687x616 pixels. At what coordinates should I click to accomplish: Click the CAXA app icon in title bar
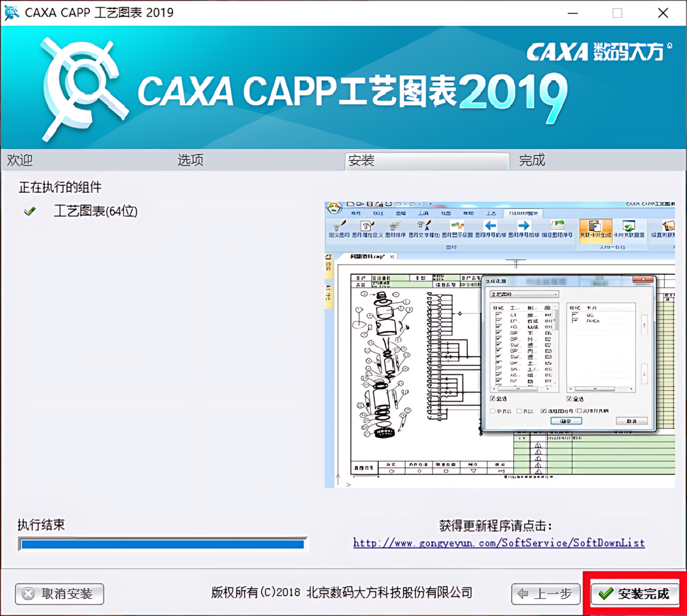pyautogui.click(x=11, y=12)
